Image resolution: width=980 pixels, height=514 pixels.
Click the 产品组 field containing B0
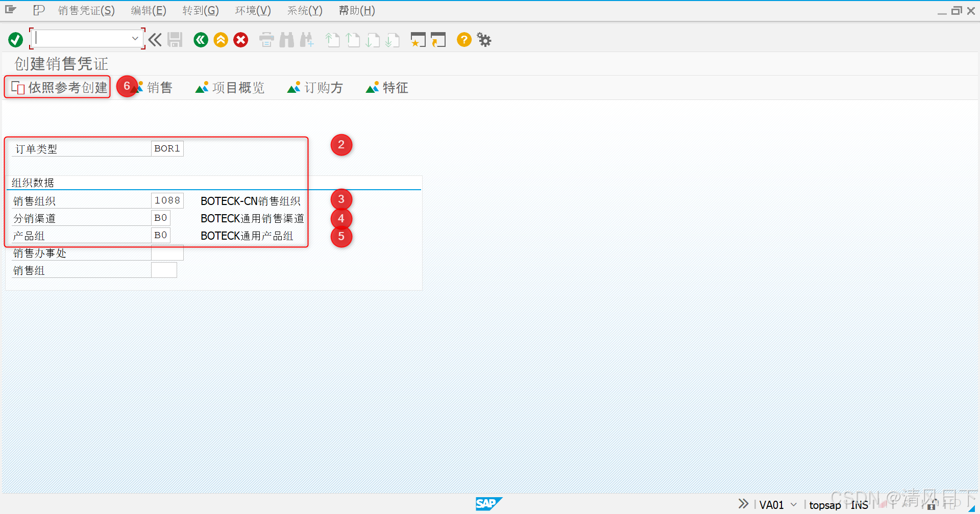tap(161, 235)
